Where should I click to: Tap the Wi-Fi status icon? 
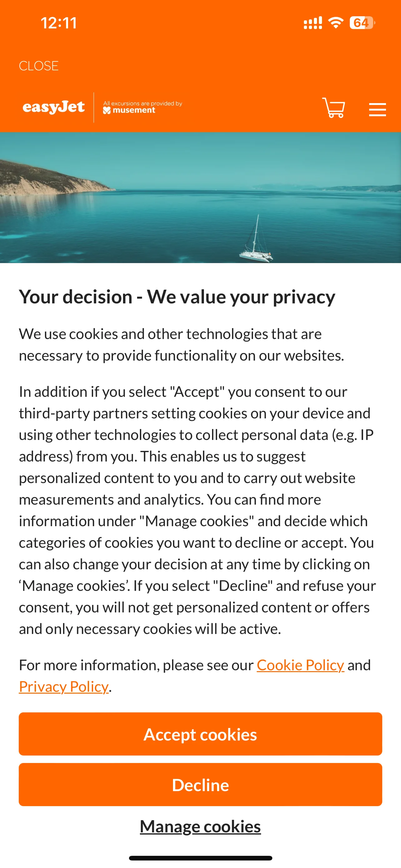click(335, 22)
